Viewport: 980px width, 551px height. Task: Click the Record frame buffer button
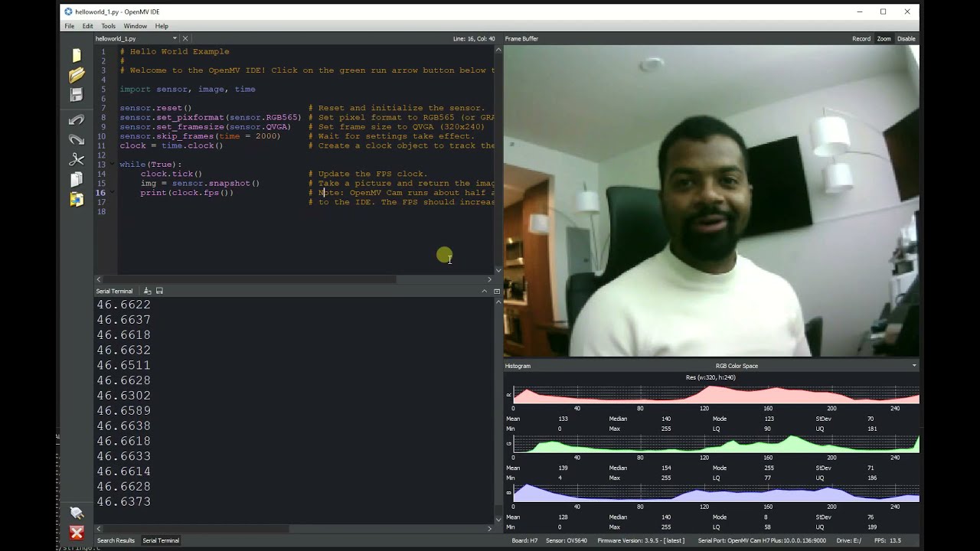click(861, 38)
